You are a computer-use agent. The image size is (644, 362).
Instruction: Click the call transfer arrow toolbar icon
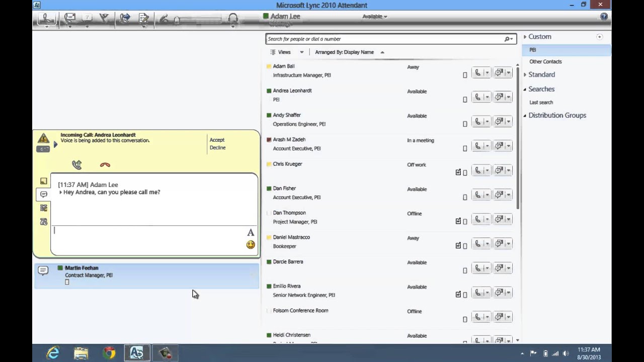[x=124, y=19]
